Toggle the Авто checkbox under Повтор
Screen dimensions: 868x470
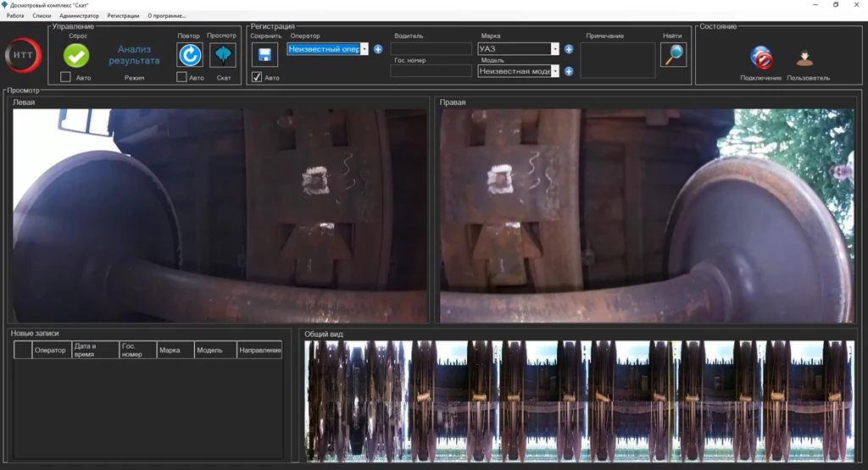181,78
